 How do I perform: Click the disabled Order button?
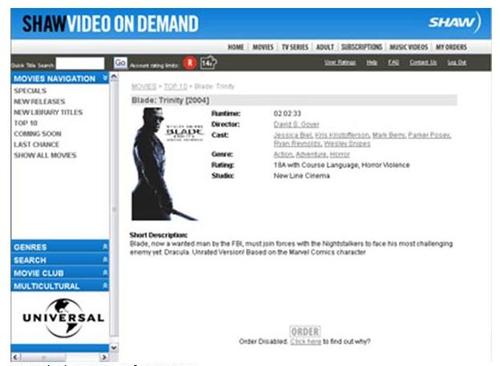pyautogui.click(x=305, y=332)
